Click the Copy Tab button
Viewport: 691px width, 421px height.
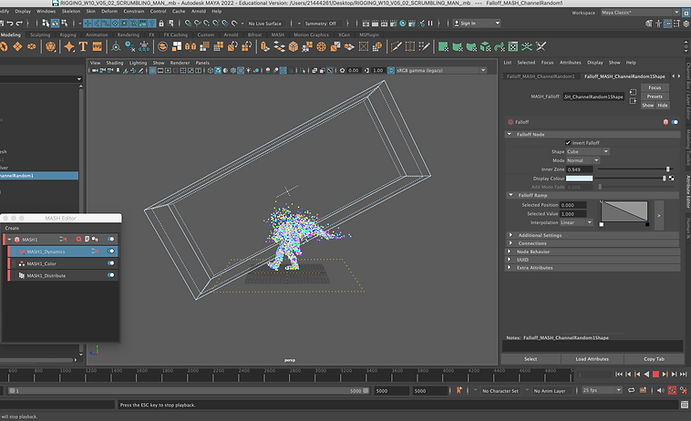tap(654, 359)
